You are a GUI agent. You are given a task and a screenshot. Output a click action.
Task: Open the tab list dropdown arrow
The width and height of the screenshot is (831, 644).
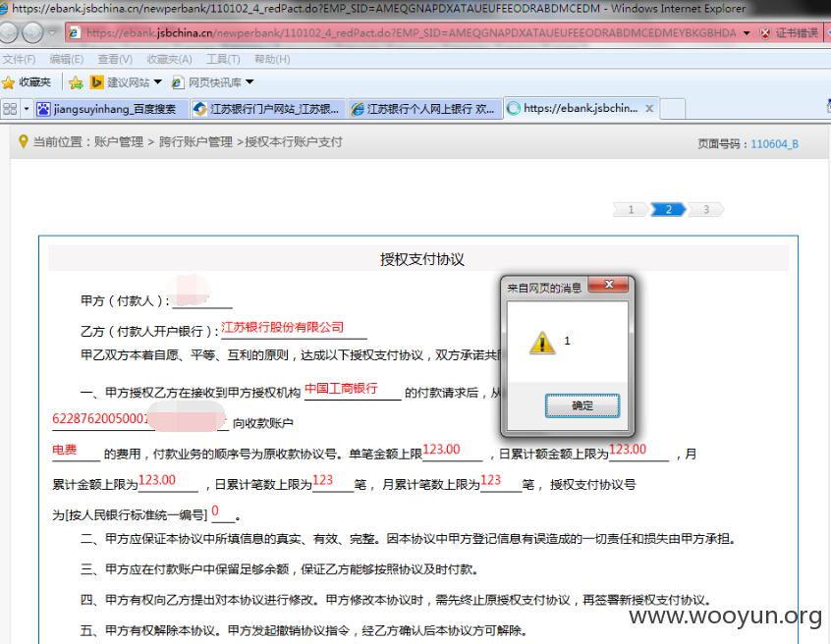(x=26, y=109)
